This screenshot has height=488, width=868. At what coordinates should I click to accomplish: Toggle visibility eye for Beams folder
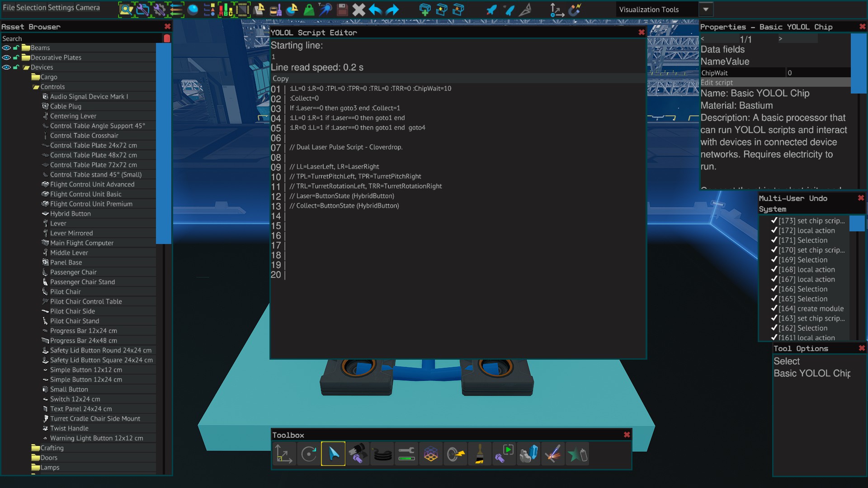pyautogui.click(x=6, y=48)
